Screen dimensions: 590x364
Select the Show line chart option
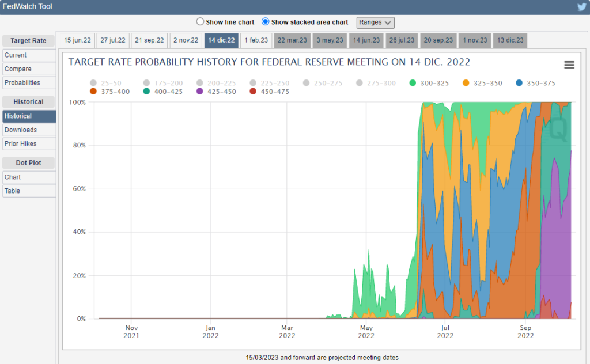[x=200, y=22]
